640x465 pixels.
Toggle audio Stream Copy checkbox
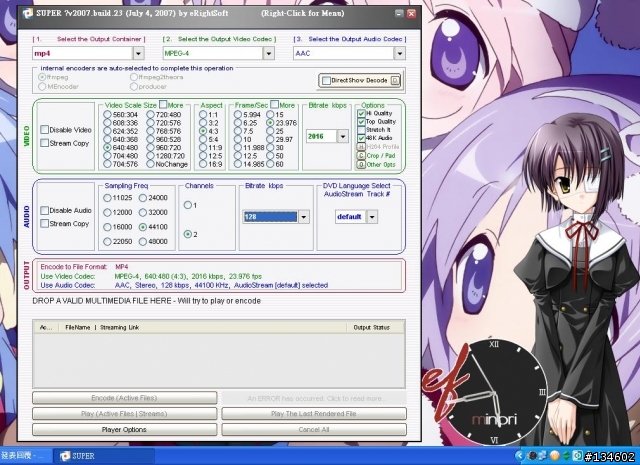point(44,223)
